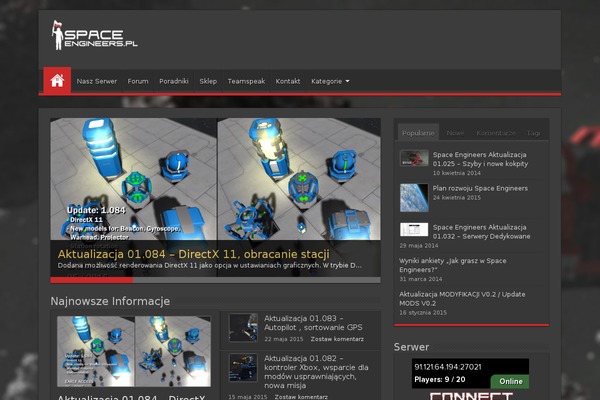The height and width of the screenshot is (400, 600).
Task: Open the Teamspeak menu item
Action: tap(246, 81)
